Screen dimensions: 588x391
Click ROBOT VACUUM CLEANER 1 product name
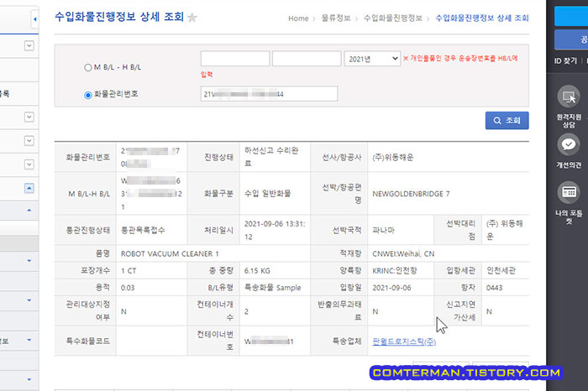pos(170,254)
